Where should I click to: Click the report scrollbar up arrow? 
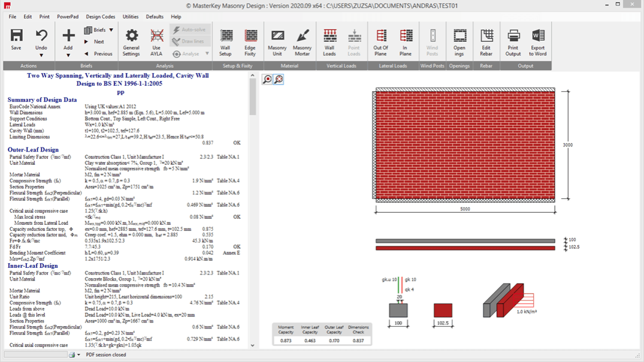(x=253, y=76)
